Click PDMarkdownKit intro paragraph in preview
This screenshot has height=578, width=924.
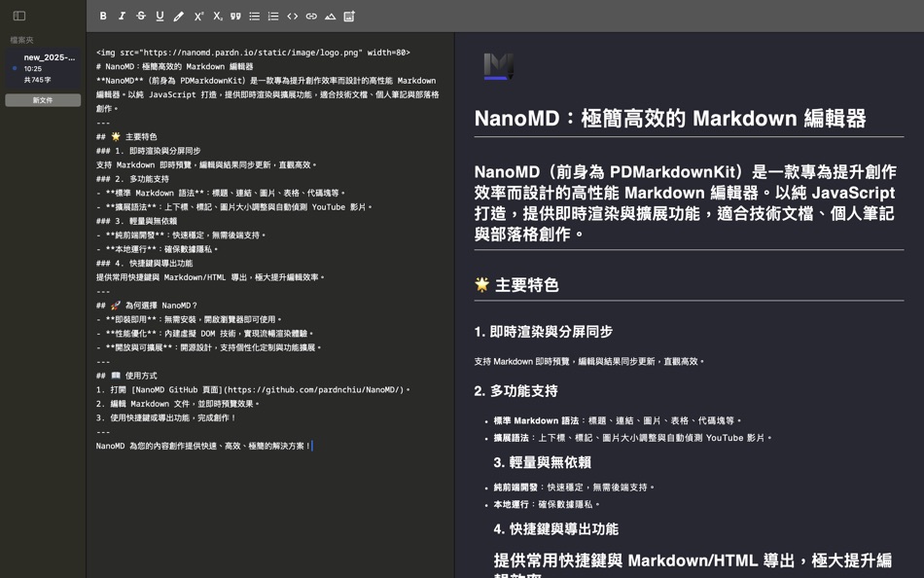686,203
